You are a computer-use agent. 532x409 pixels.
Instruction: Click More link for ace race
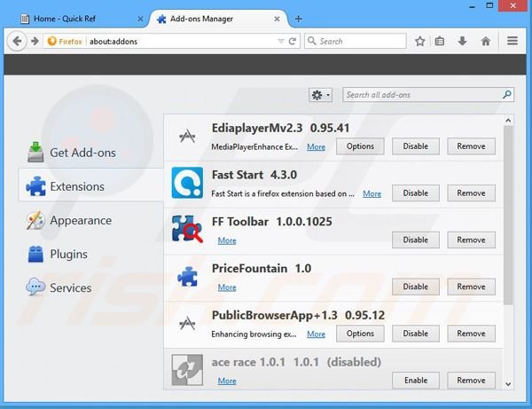tap(227, 381)
